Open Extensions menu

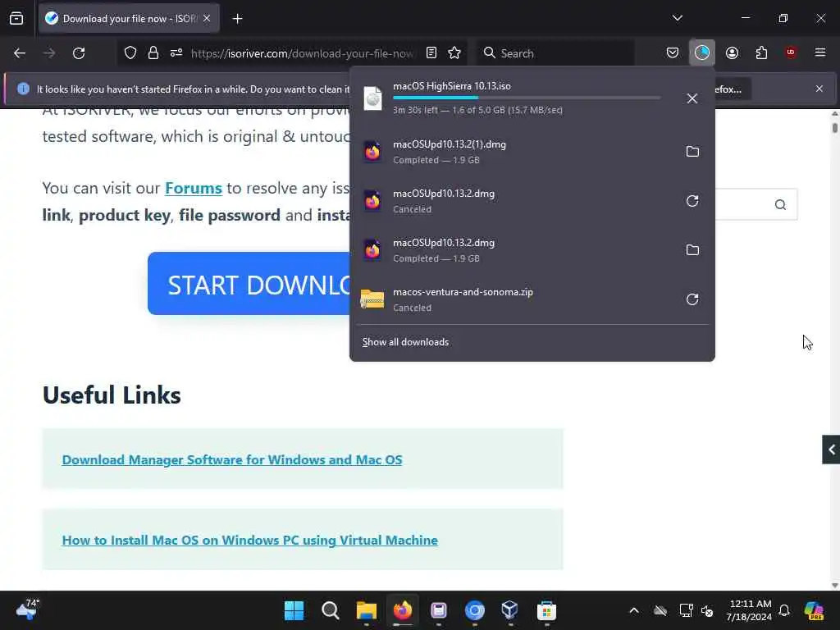[x=761, y=52]
